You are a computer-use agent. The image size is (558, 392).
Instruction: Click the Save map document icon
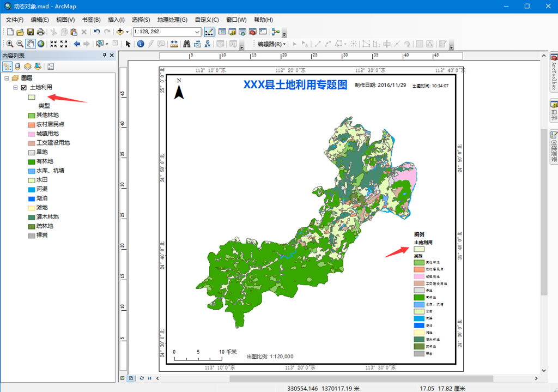pos(30,32)
